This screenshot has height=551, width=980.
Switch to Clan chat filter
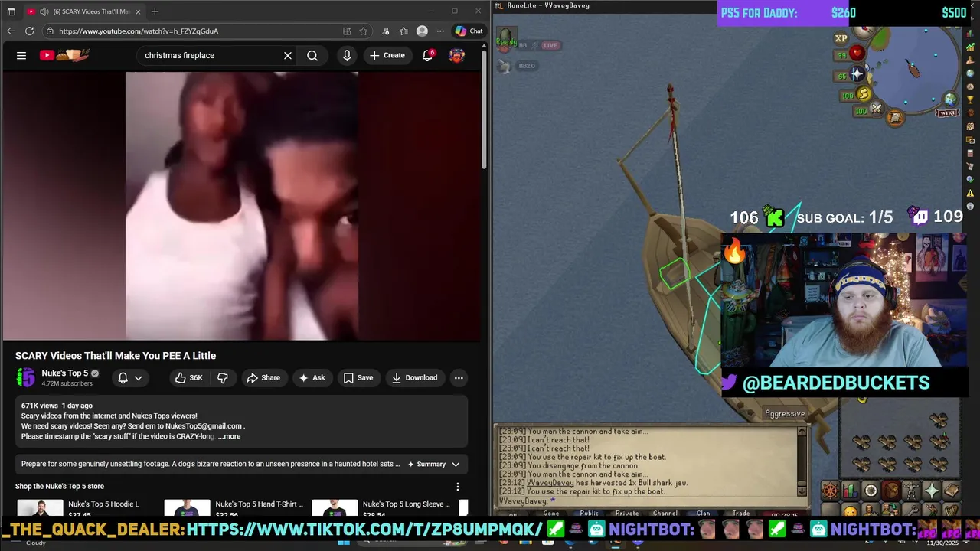pos(703,514)
